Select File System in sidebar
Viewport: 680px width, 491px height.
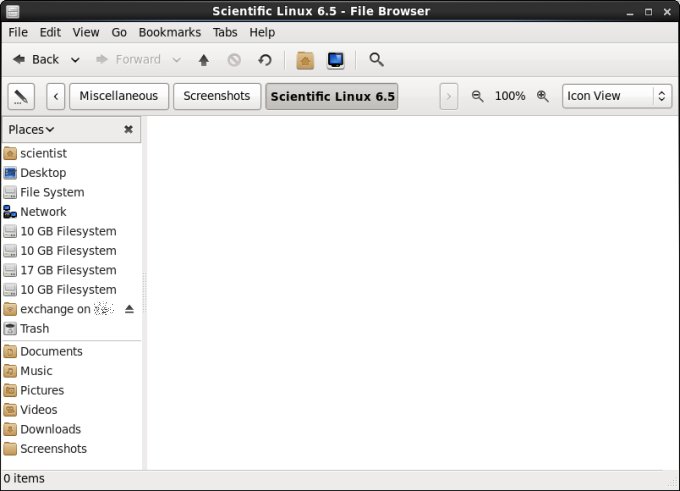click(x=72, y=192)
